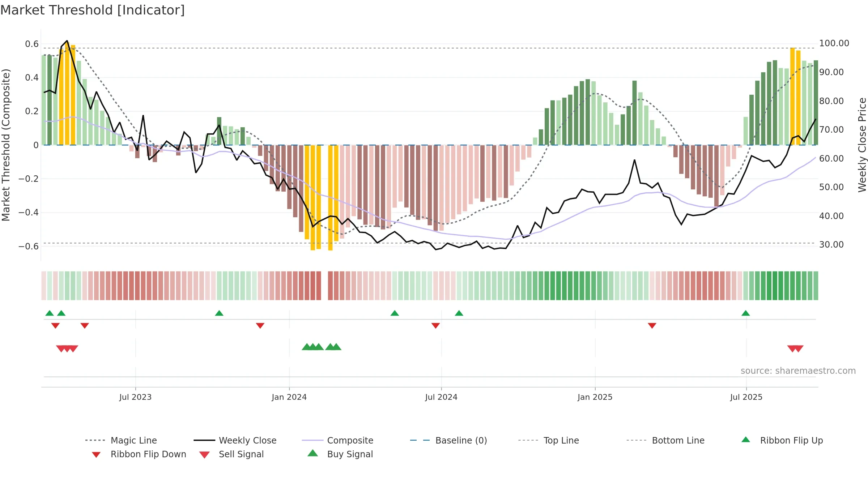
Task: Click the red triangle icon in Ribbon Flip Down legend
Action: point(96,455)
